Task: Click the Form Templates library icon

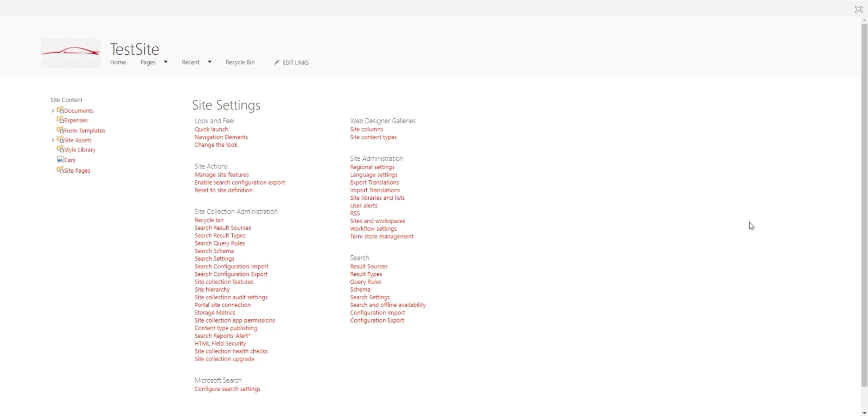Action: (60, 130)
